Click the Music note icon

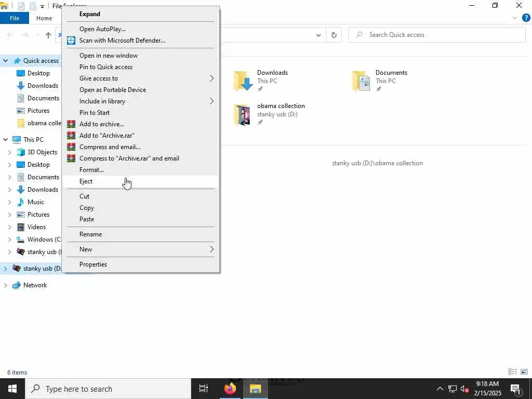click(21, 202)
